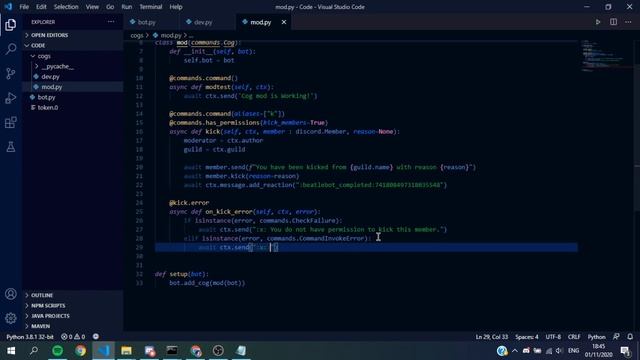Open the Search view in activity bar
Image resolution: width=640 pixels, height=360 pixels.
point(11,49)
